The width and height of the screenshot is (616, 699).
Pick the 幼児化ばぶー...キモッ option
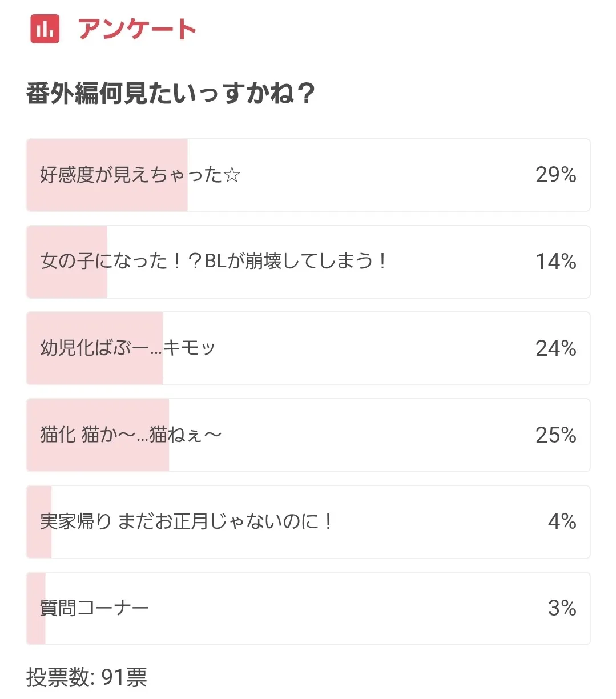(127, 348)
